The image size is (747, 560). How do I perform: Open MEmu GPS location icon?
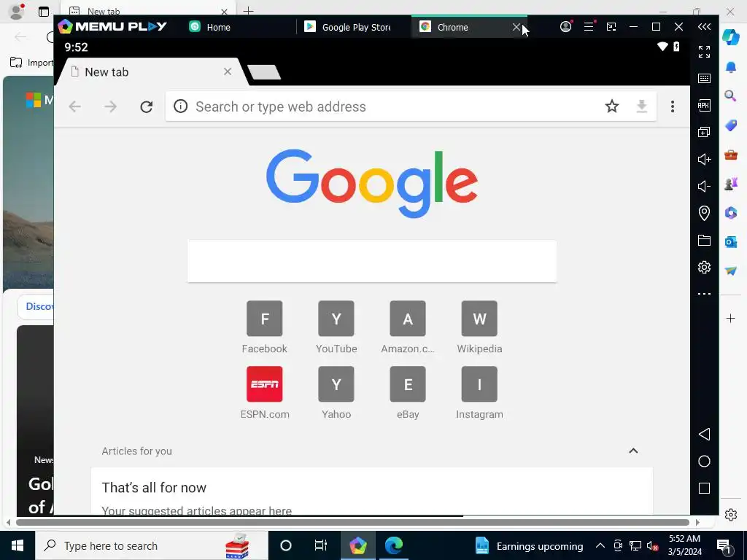coord(704,213)
